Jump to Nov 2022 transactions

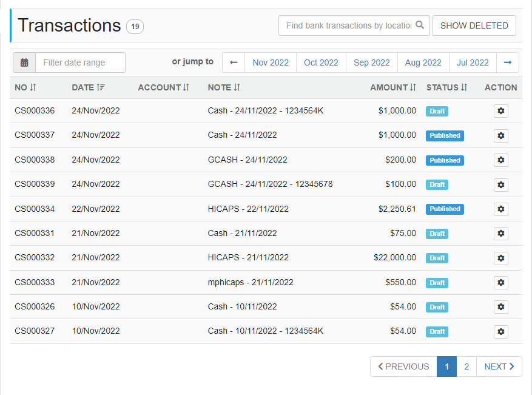pos(270,62)
